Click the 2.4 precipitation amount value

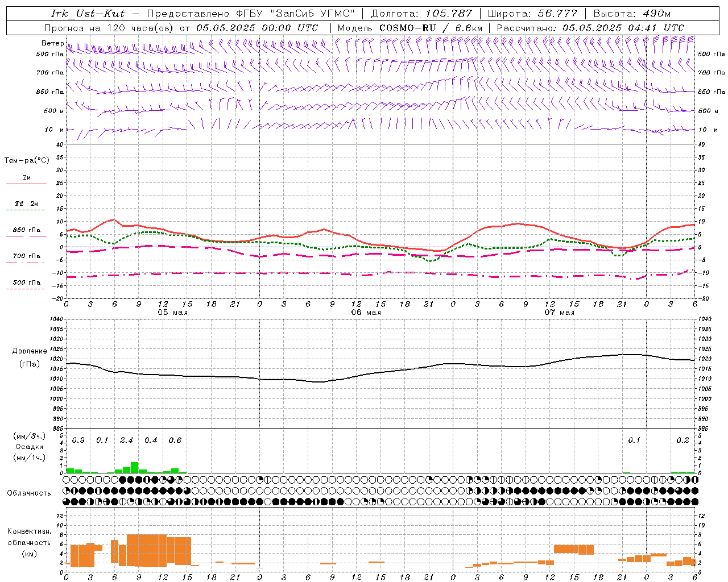pyautogui.click(x=126, y=440)
